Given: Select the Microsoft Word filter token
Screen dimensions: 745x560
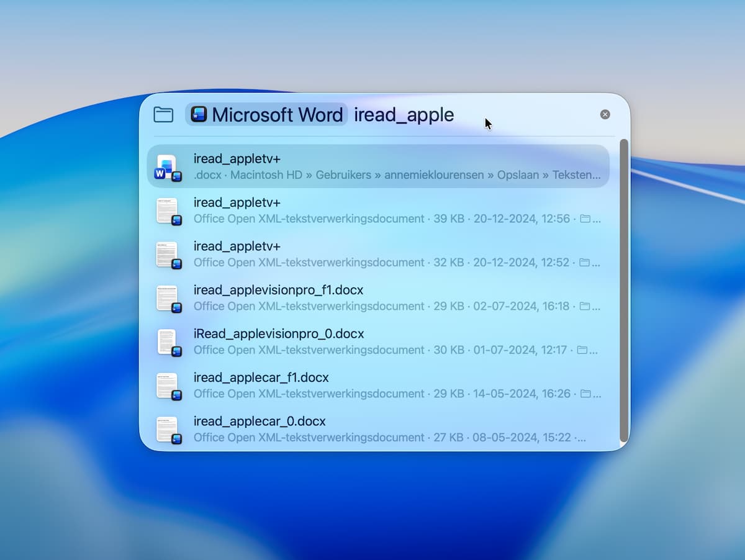Looking at the screenshot, I should (266, 115).
